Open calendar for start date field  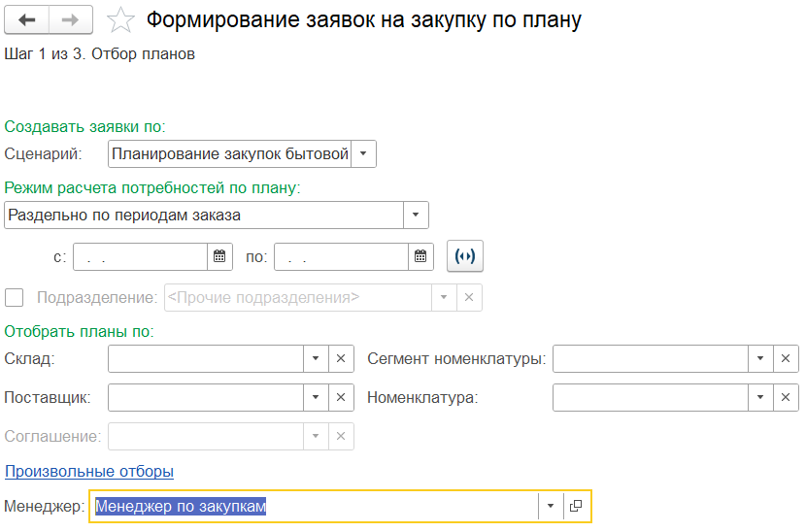point(219,256)
